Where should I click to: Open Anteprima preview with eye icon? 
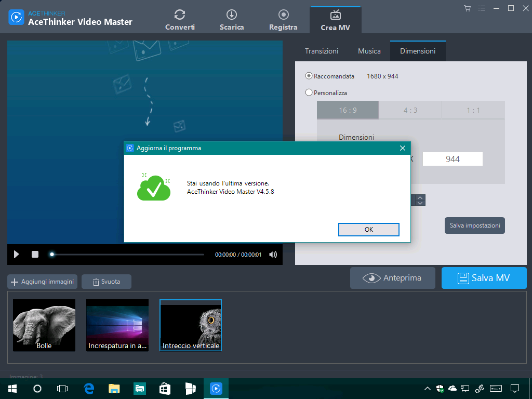pos(393,278)
